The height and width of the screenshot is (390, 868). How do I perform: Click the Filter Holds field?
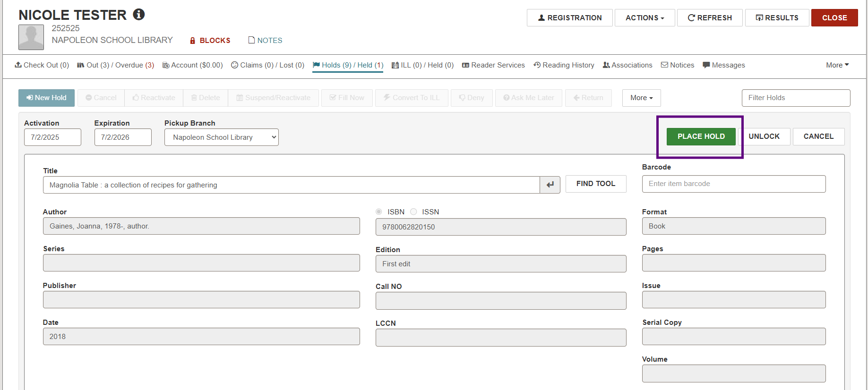tap(796, 98)
